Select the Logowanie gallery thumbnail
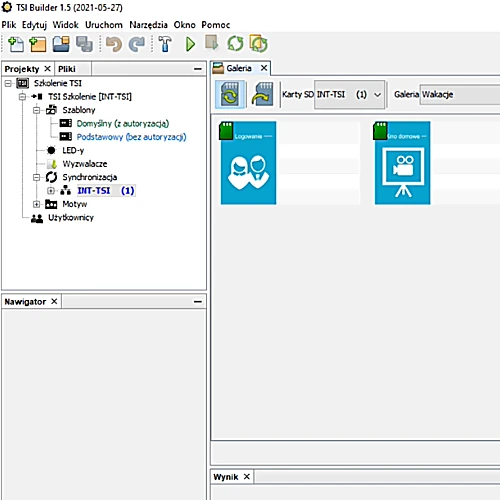500x500 pixels. pos(248,163)
